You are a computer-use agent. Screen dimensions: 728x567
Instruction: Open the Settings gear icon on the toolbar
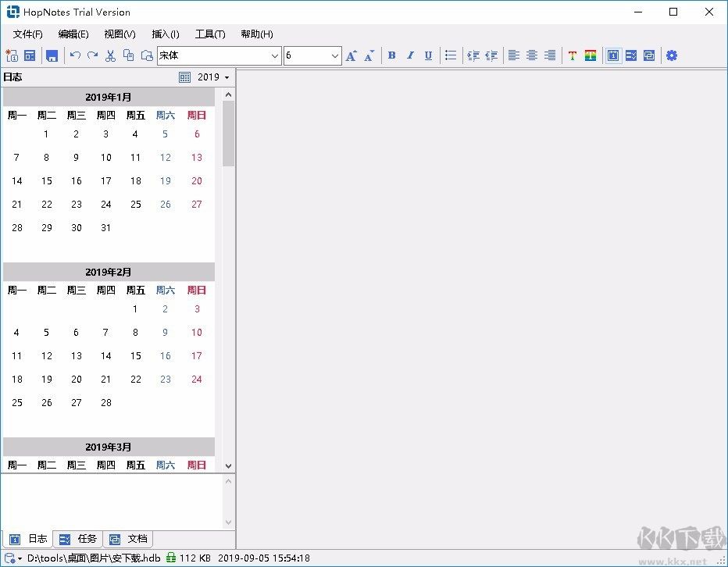(672, 55)
